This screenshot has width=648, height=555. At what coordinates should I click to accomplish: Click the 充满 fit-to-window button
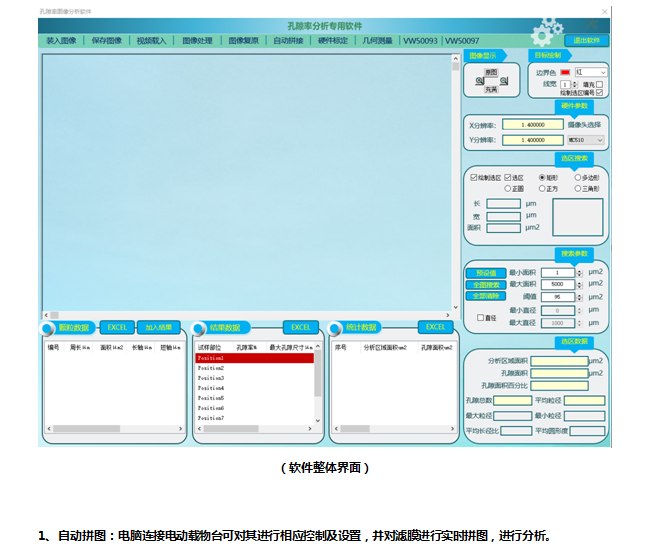[491, 89]
